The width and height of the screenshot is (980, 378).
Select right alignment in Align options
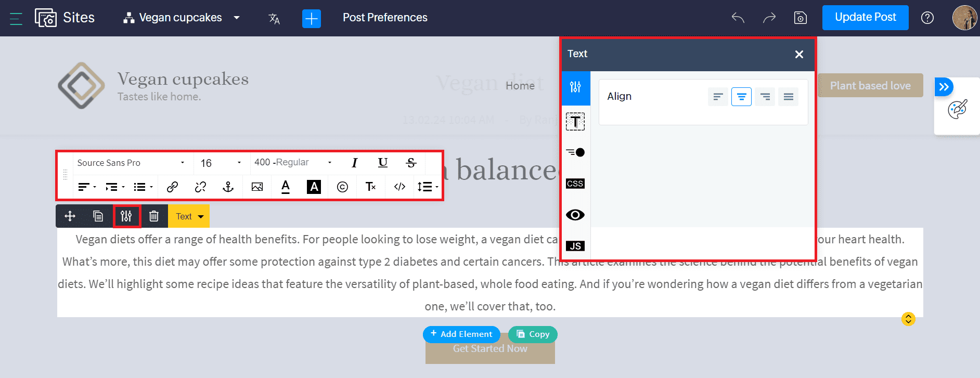pos(765,97)
